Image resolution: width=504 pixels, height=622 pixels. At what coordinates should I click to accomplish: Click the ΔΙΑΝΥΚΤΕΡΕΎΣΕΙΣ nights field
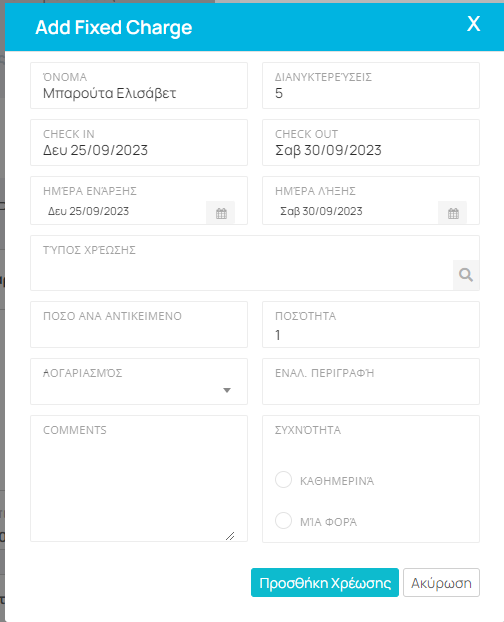[371, 85]
